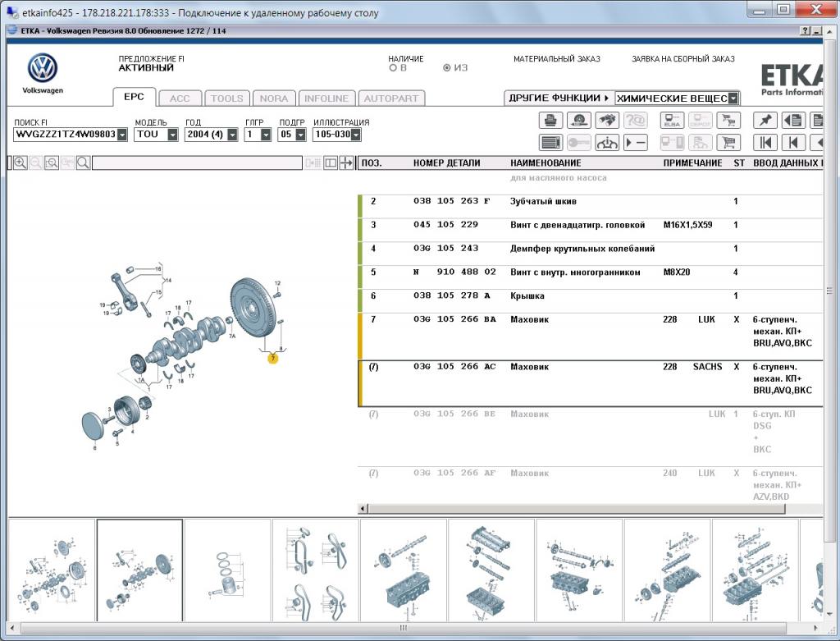Select the 'ИЗ' availability radio button
Image resolution: width=840 pixels, height=641 pixels.
(447, 68)
